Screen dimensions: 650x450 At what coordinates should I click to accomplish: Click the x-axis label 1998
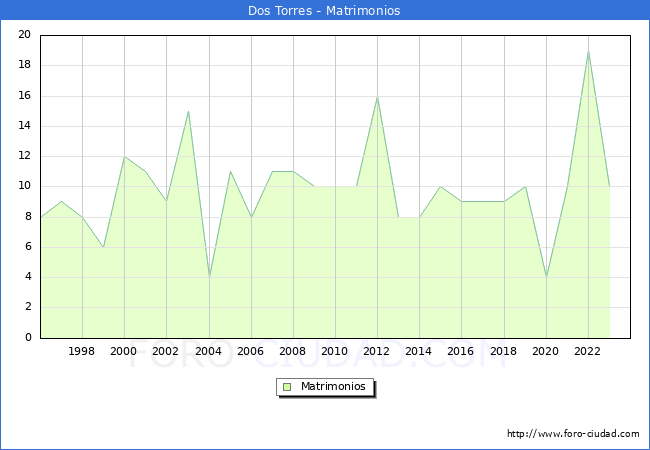pos(82,351)
